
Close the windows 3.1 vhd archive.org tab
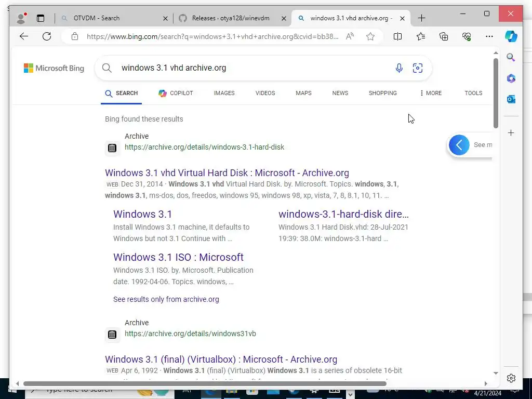point(402,18)
